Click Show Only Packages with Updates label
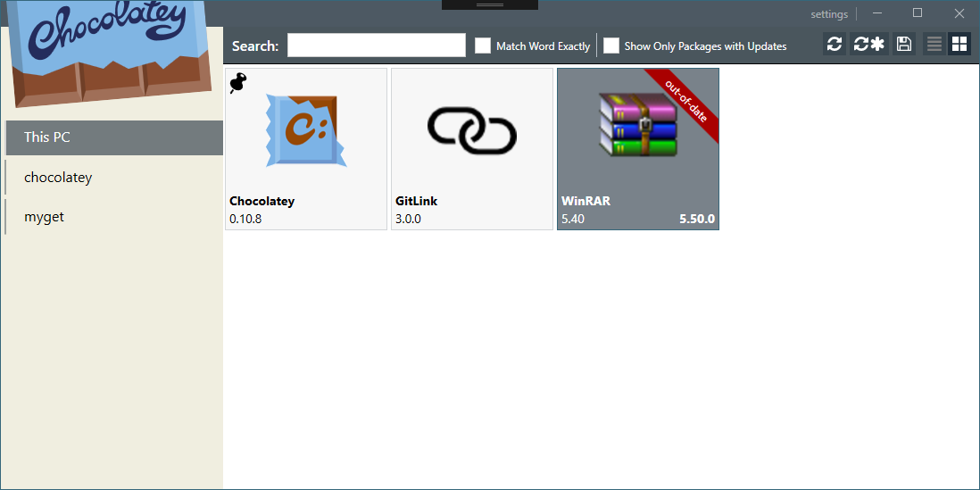Screen dimensions: 980x490 coord(706,46)
